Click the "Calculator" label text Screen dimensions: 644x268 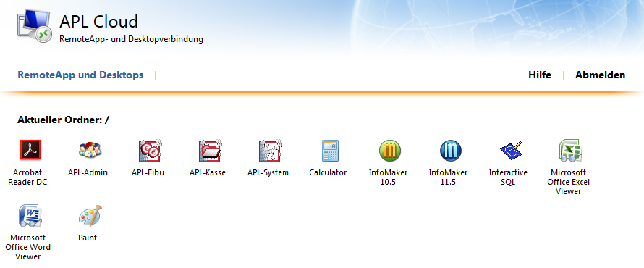click(x=328, y=172)
